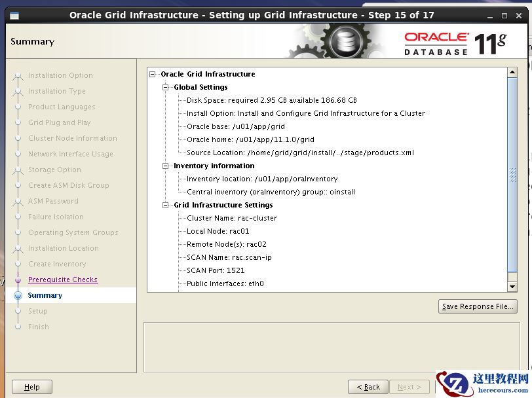The width and height of the screenshot is (532, 398).
Task: Click inside the empty message text area
Action: pyautogui.click(x=332, y=348)
